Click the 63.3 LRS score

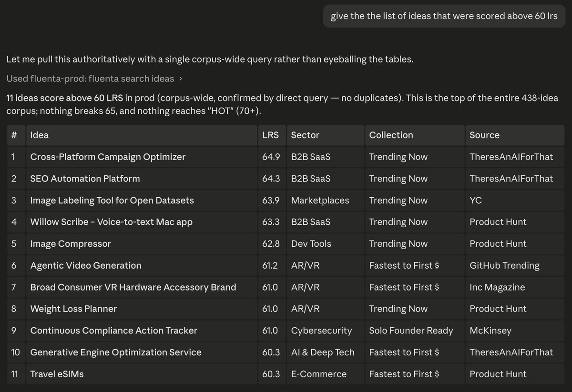point(271,222)
